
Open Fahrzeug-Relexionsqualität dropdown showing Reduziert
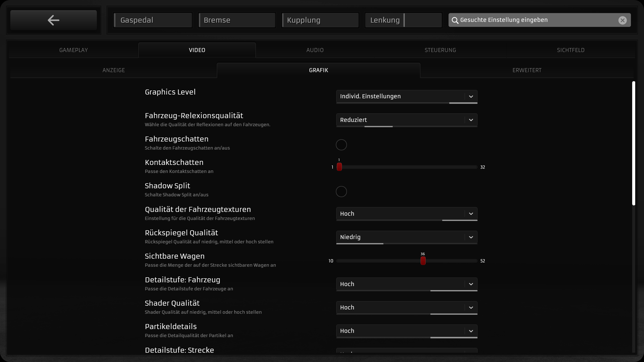400,120
